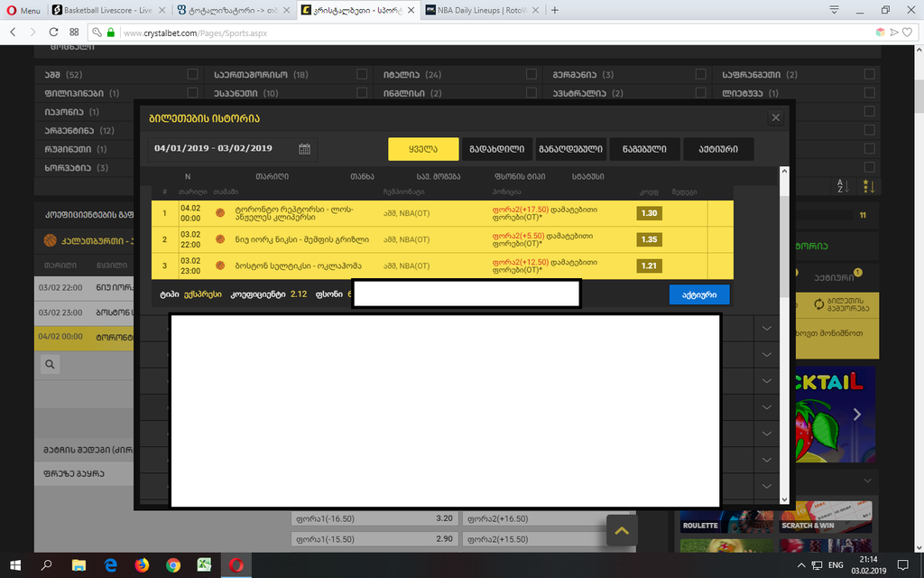
Task: Open a new browser tab with plus icon
Action: pyautogui.click(x=555, y=10)
